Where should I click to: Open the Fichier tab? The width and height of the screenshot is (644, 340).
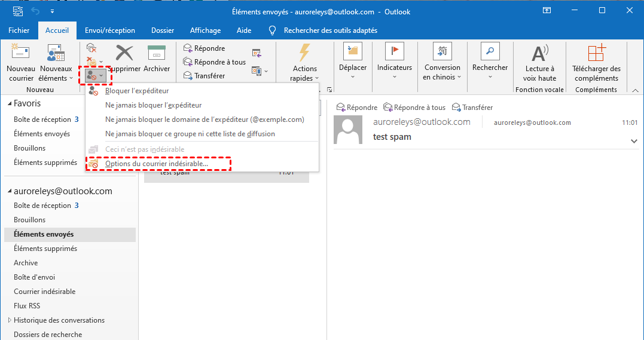point(19,30)
